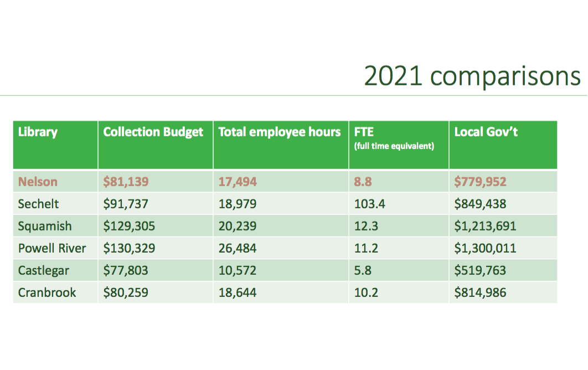Click Sechelt's 103.4 FTE value
The image size is (588, 370).
[369, 204]
